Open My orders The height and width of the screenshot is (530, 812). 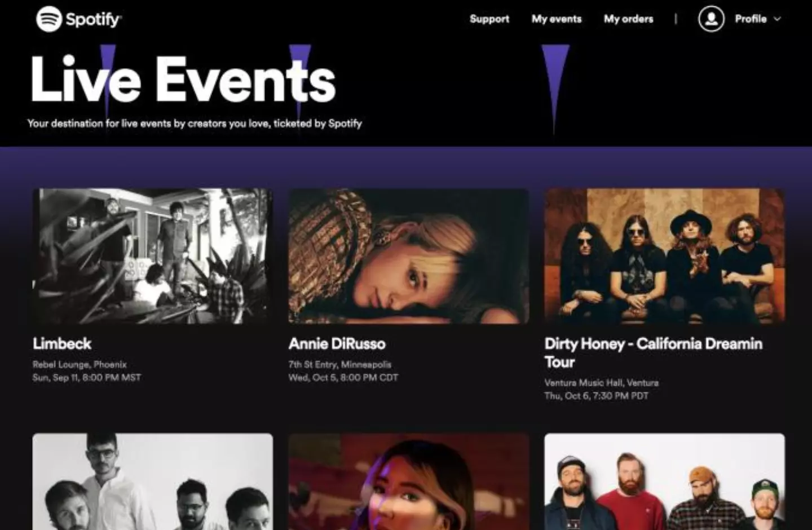[628, 19]
